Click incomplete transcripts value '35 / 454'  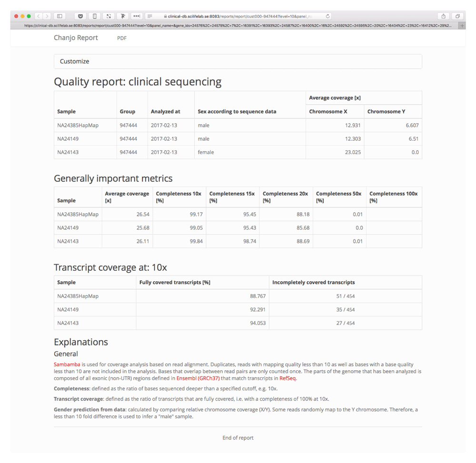click(x=346, y=309)
